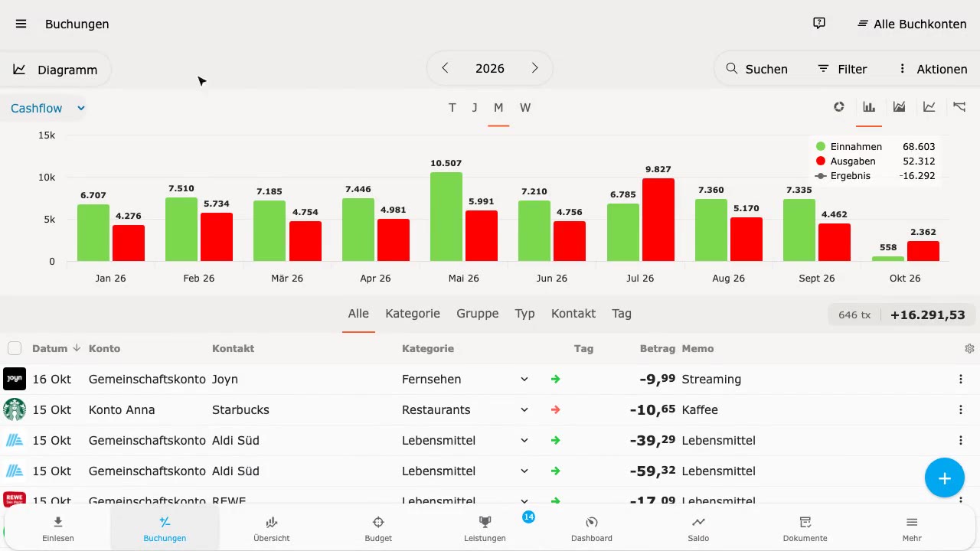Select the area chart view
Screen dimensions: 980x551
tap(900, 107)
